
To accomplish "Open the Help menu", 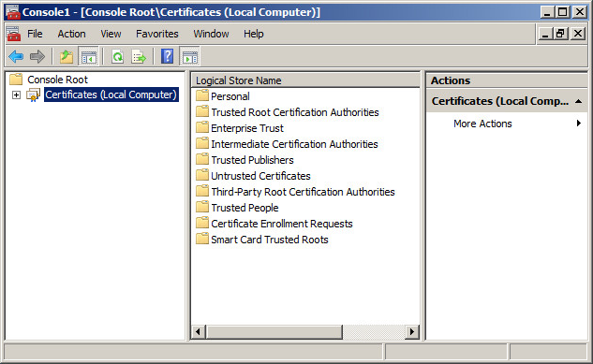I will [253, 34].
